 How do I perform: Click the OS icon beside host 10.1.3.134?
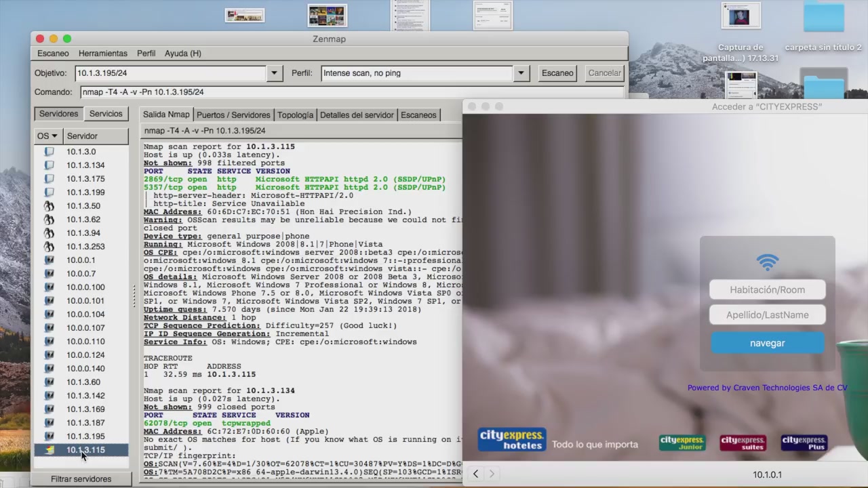click(49, 165)
